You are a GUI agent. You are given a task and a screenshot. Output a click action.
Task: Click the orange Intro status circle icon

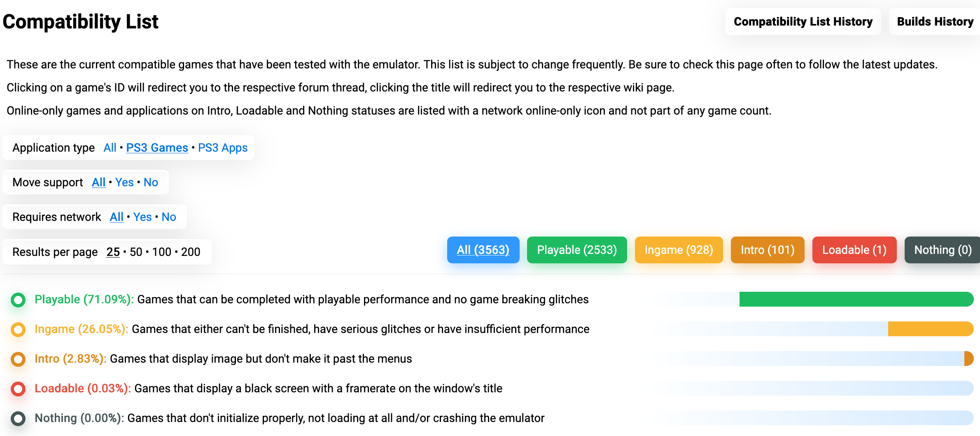click(x=18, y=359)
